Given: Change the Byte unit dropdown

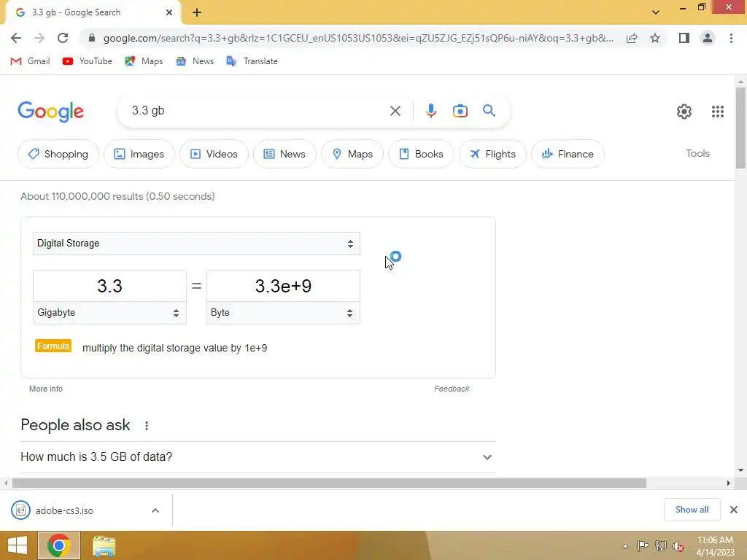Looking at the screenshot, I should coord(283,313).
